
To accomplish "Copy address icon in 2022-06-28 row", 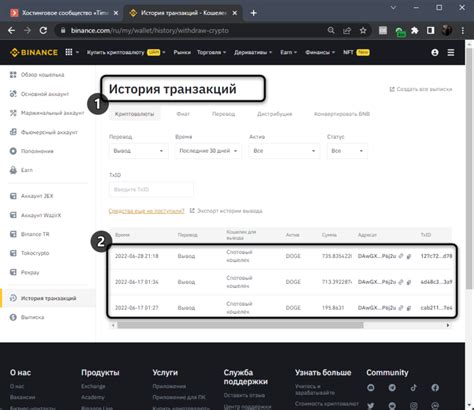I will [409, 256].
